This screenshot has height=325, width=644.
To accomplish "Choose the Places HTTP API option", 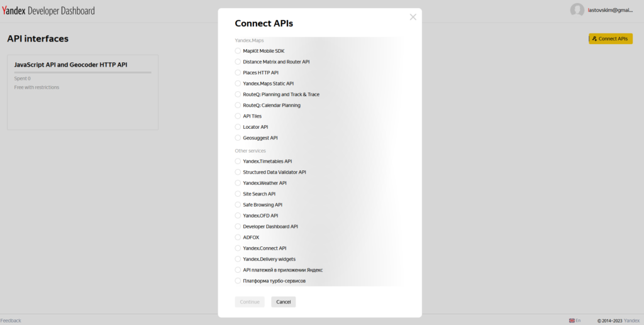I will pyautogui.click(x=238, y=73).
